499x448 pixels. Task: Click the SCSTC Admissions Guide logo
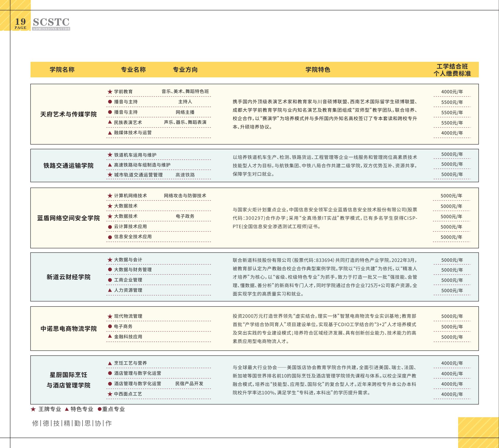(51, 24)
